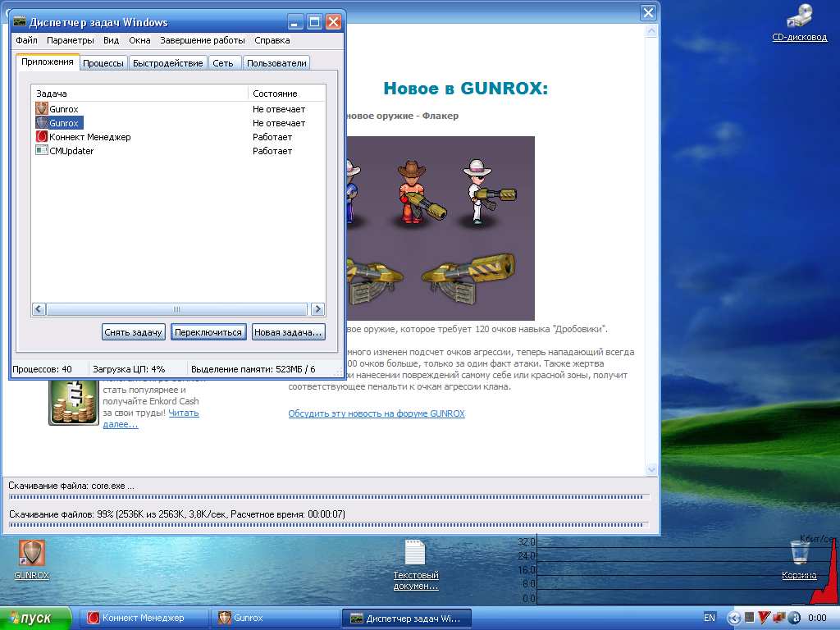Open the Завершение работы menu

[202, 40]
